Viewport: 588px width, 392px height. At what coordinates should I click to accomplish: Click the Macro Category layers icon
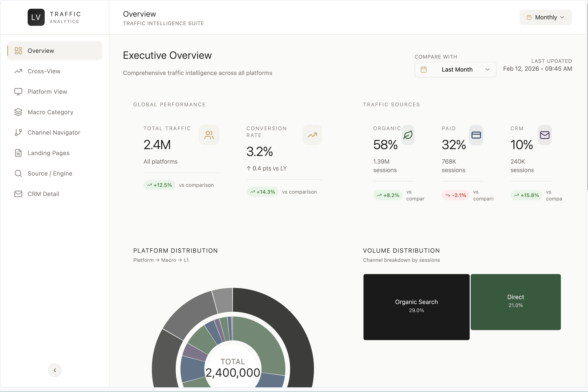(x=18, y=112)
